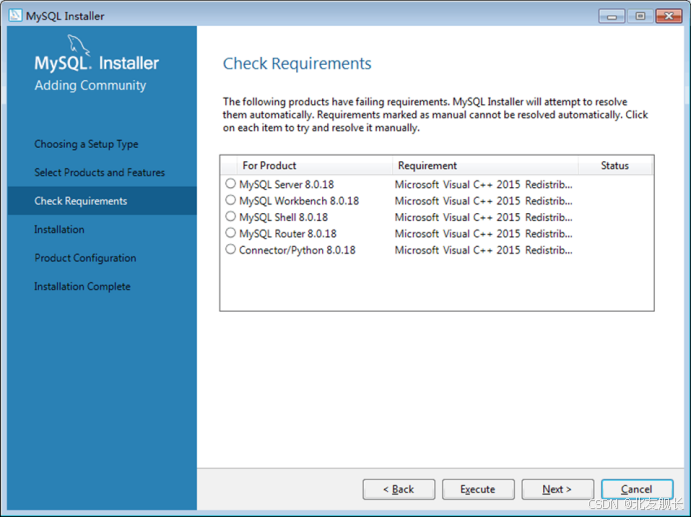The image size is (692, 518).
Task: Select the MySQL Server 8.0.18 radio button
Action: point(230,183)
